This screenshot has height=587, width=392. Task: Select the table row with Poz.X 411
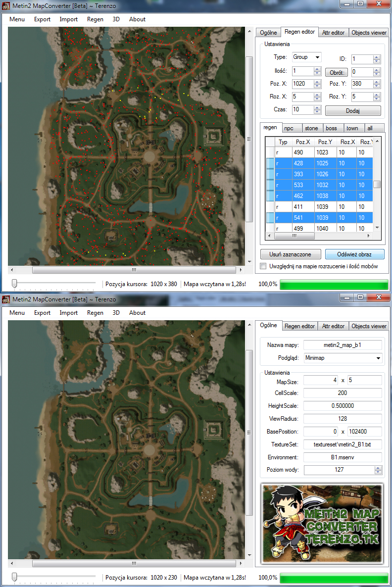(319, 207)
